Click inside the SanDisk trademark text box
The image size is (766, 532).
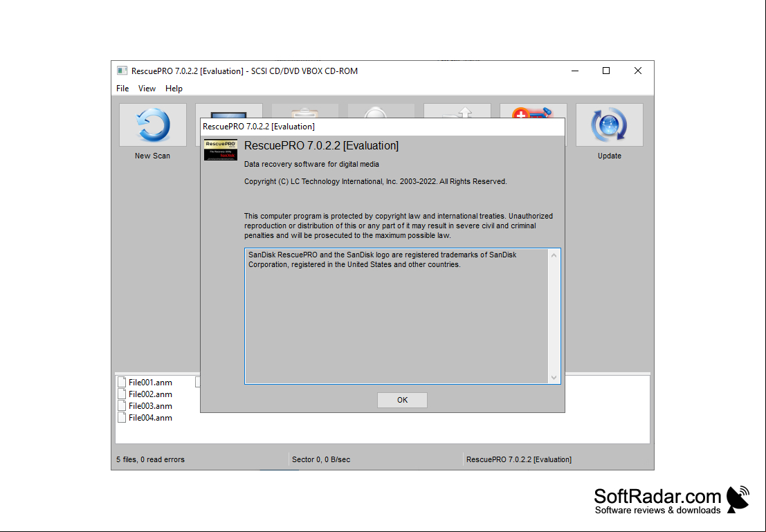click(x=396, y=316)
